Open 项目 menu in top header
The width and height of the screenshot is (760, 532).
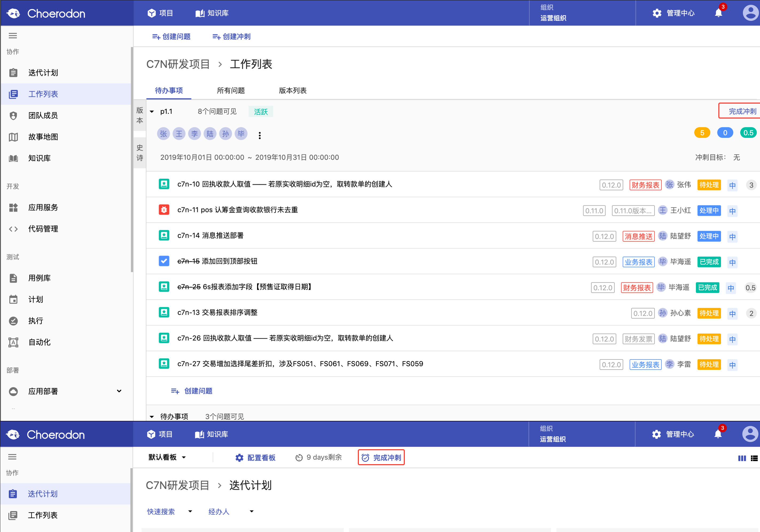[x=160, y=13]
